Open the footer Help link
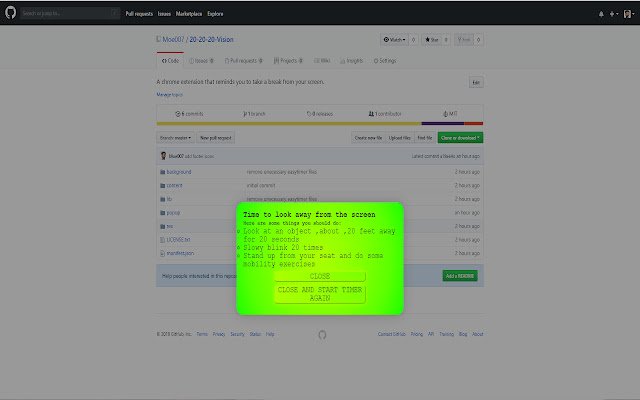 point(270,334)
